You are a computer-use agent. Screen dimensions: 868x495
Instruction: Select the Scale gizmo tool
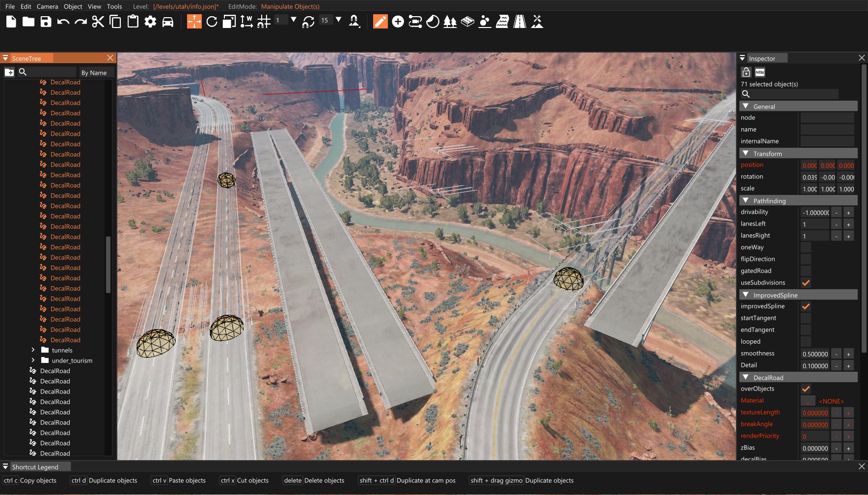pos(229,22)
